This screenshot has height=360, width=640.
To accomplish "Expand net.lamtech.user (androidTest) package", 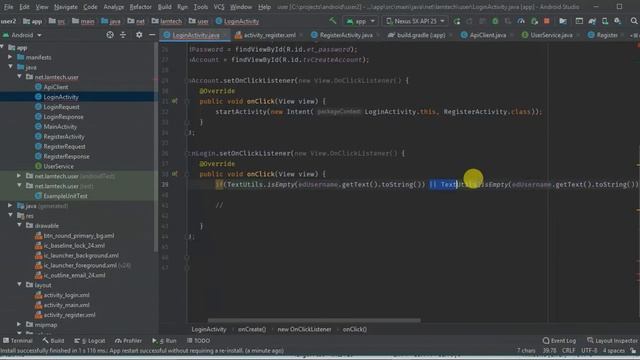I will [19, 176].
